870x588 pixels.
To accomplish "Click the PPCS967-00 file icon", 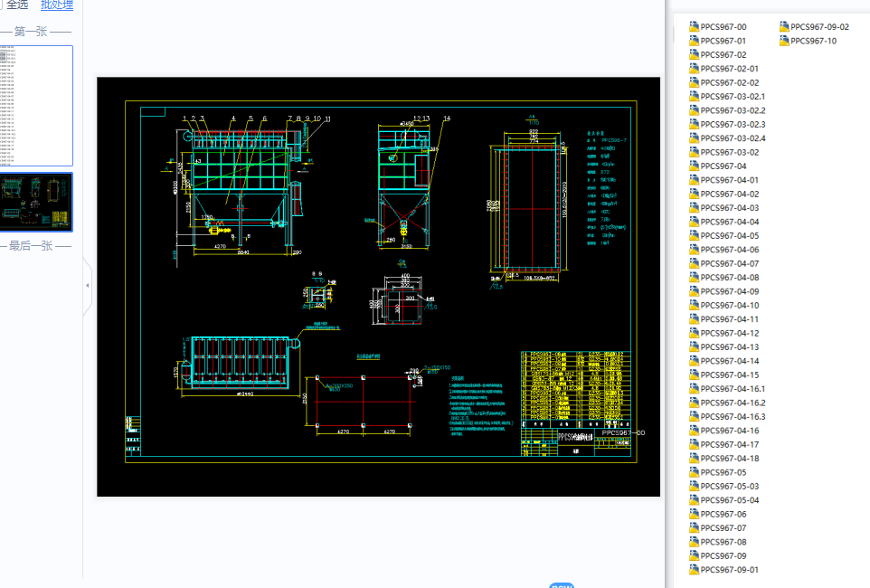I will tap(694, 27).
